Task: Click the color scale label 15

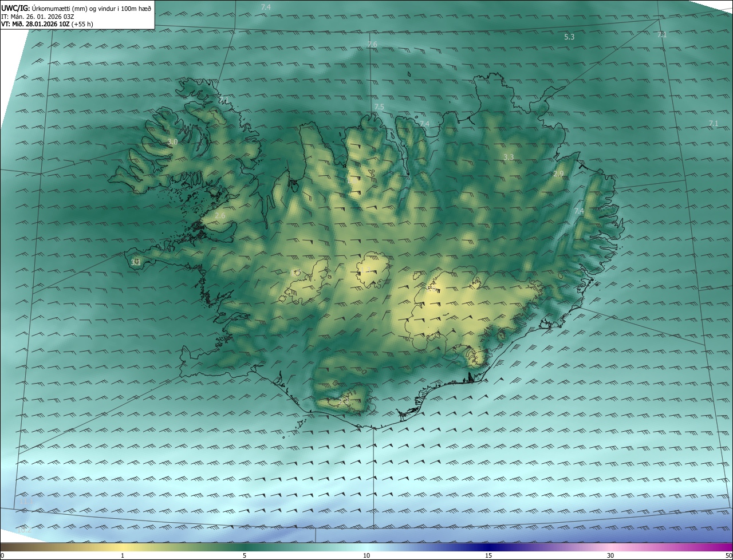Action: click(488, 555)
